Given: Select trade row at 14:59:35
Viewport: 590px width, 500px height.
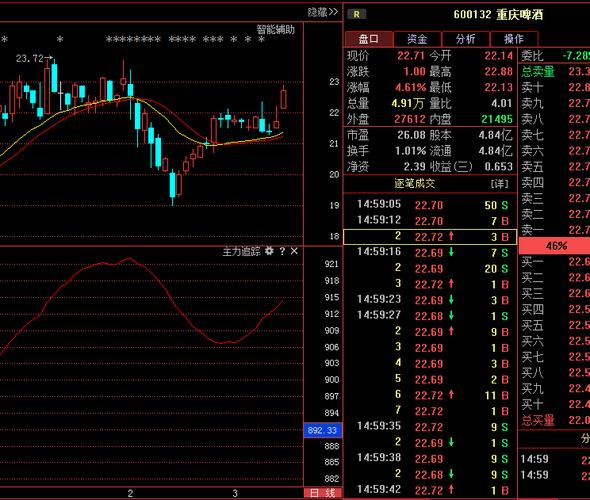Looking at the screenshot, I should (x=430, y=427).
